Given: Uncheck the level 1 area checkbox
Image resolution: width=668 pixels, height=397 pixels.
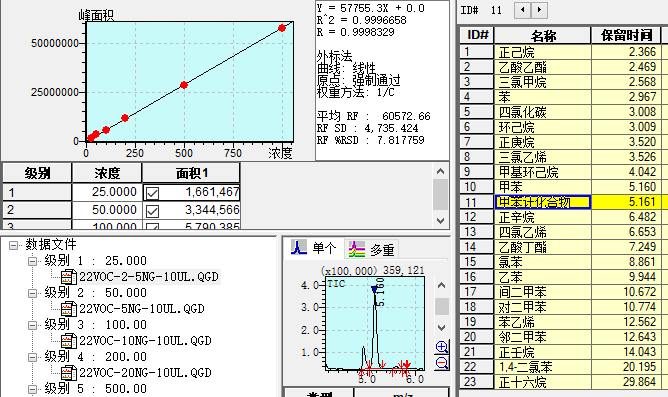Looking at the screenshot, I should pos(152,193).
